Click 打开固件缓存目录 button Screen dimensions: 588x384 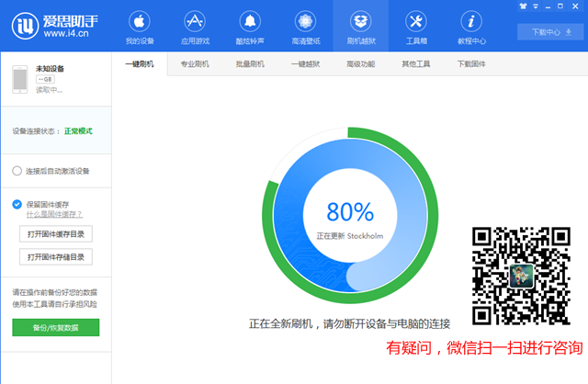(x=56, y=234)
